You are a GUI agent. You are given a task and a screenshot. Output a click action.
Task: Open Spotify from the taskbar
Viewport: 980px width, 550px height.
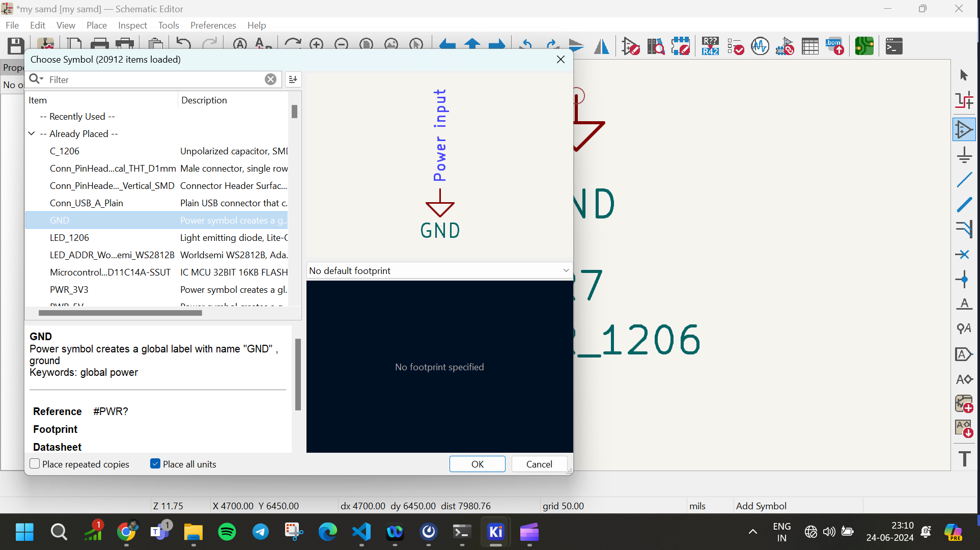[x=227, y=532]
